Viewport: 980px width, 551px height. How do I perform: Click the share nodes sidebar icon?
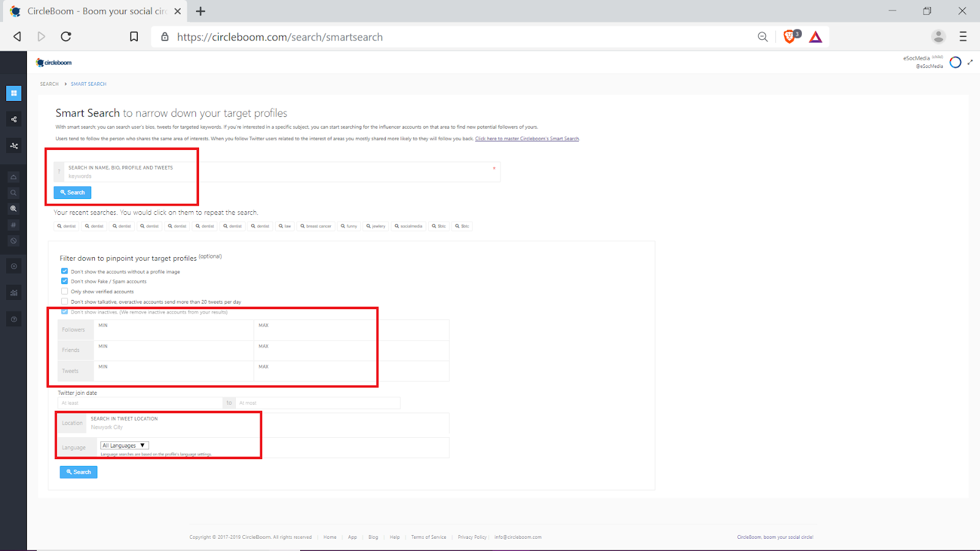[x=13, y=119]
